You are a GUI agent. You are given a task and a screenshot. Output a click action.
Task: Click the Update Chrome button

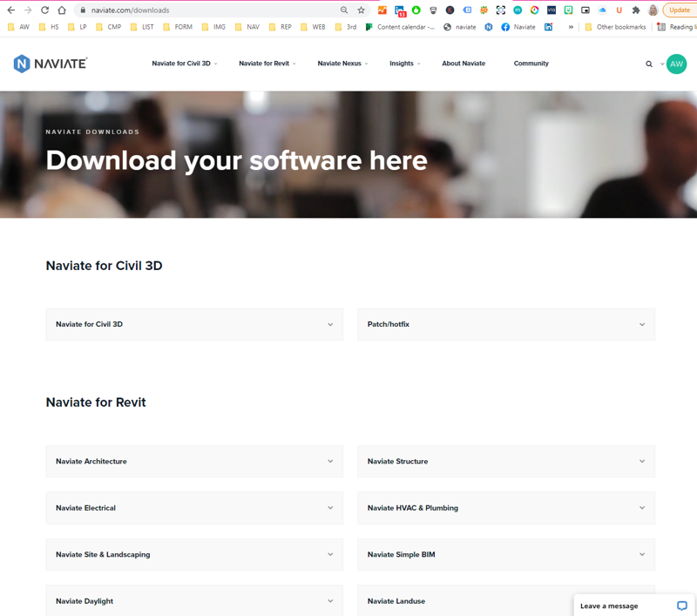tap(680, 10)
